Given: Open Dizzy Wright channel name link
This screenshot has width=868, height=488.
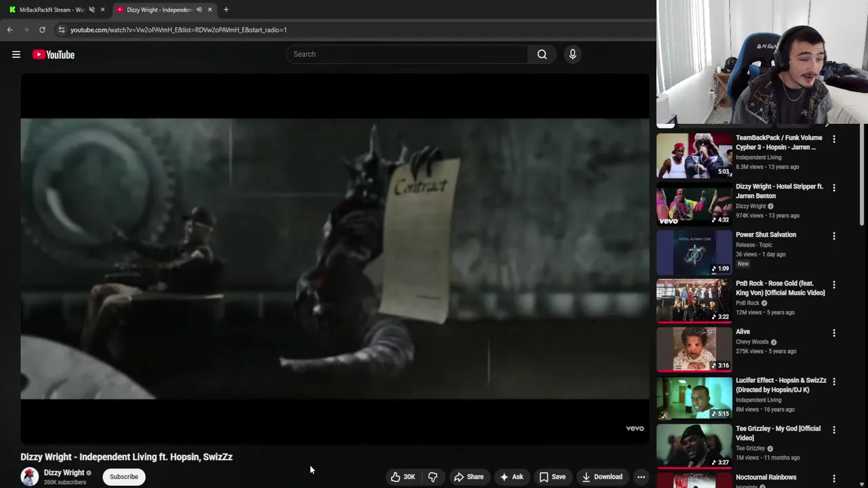Looking at the screenshot, I should [64, 472].
